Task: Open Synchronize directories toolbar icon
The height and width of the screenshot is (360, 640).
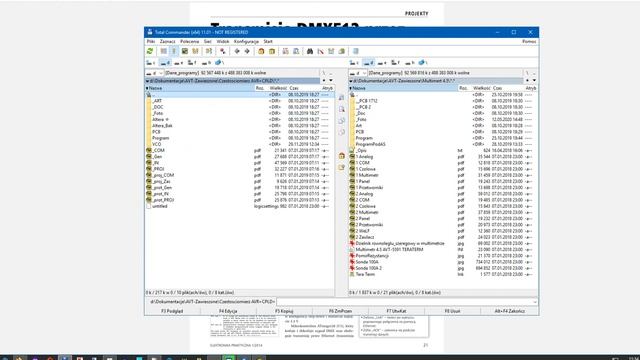Action: point(331,51)
